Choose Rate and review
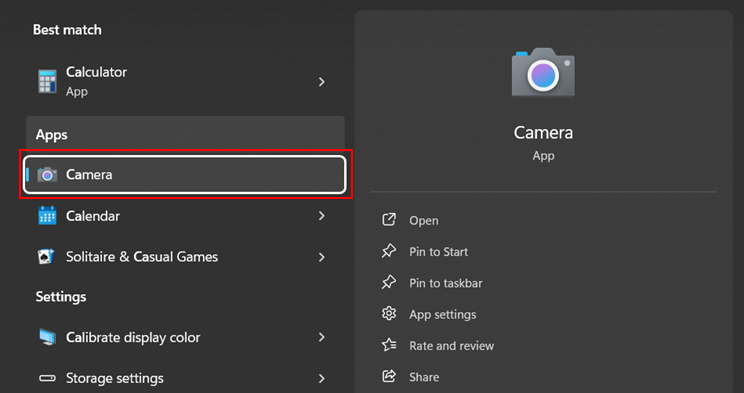The image size is (744, 393). point(451,346)
